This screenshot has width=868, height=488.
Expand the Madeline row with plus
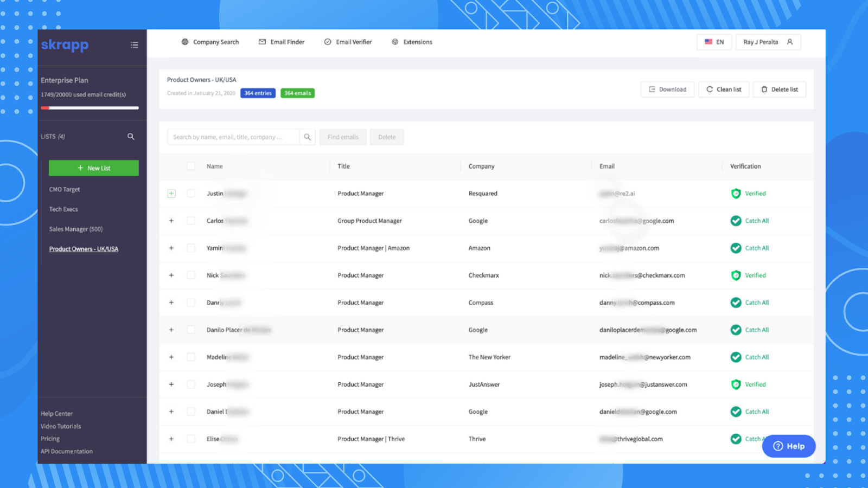coord(171,357)
